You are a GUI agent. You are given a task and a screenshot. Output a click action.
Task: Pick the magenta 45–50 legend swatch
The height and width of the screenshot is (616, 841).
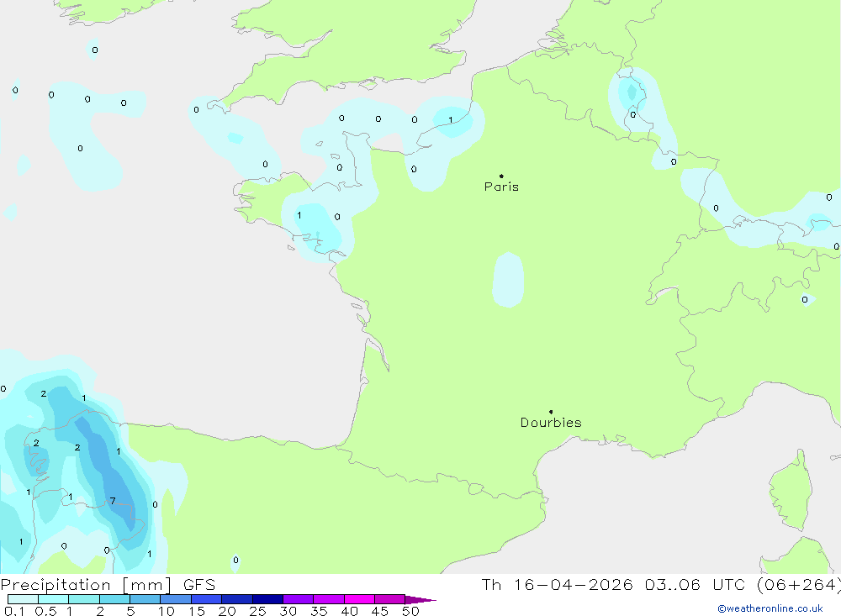389,599
